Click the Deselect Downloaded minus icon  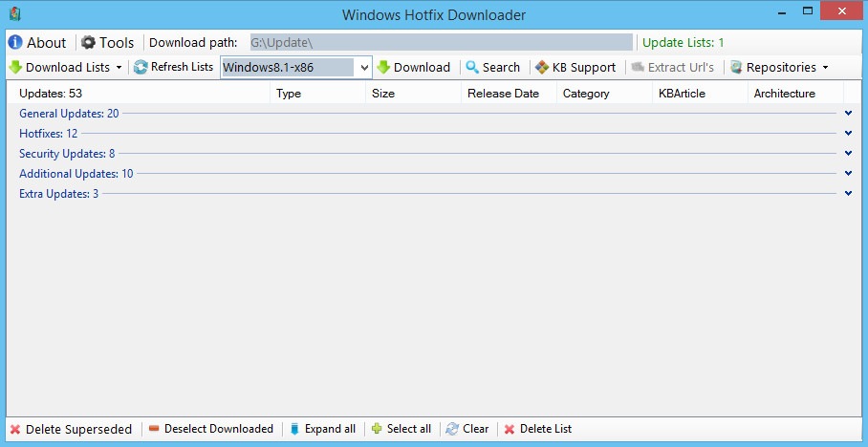pyautogui.click(x=154, y=429)
